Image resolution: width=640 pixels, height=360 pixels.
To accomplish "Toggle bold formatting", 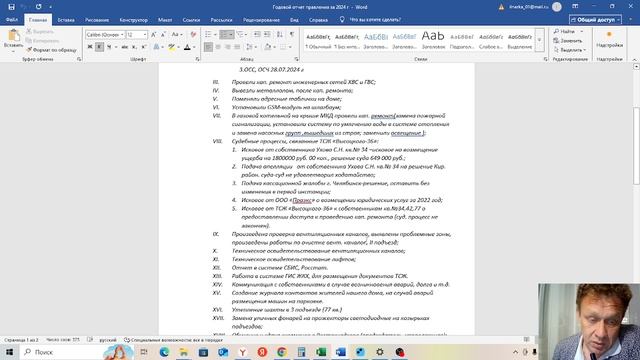I will [90, 47].
